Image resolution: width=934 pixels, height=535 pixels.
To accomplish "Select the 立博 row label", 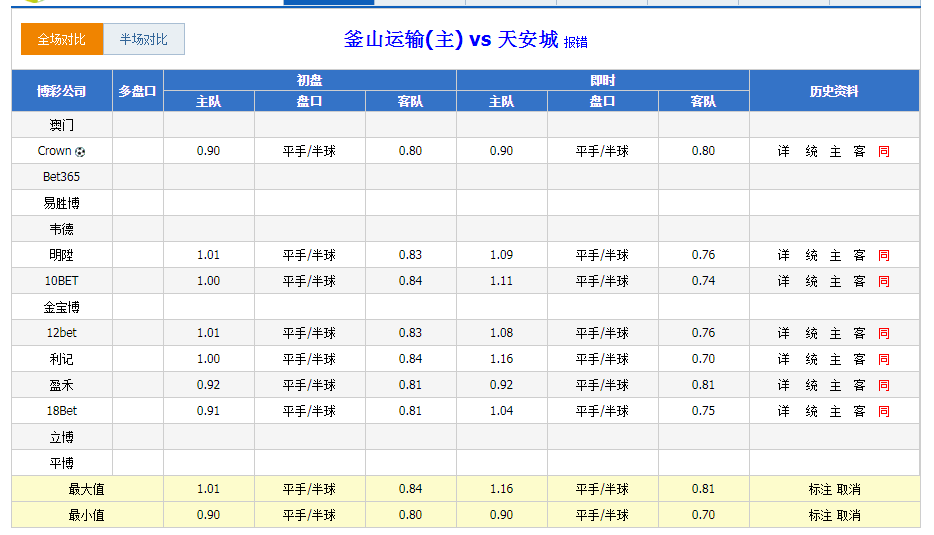I will (61, 437).
